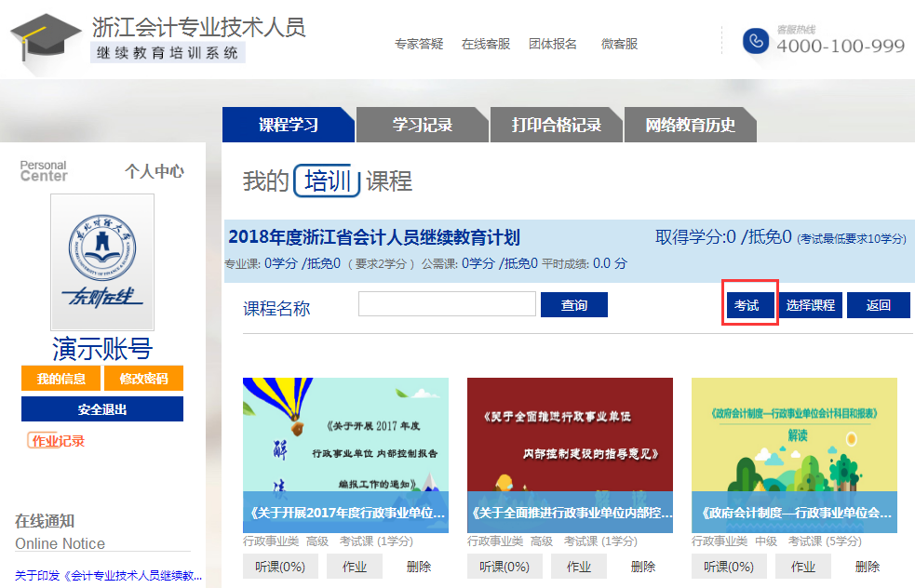
Task: Open the 打印合格记录 tab
Action: pyautogui.click(x=556, y=126)
